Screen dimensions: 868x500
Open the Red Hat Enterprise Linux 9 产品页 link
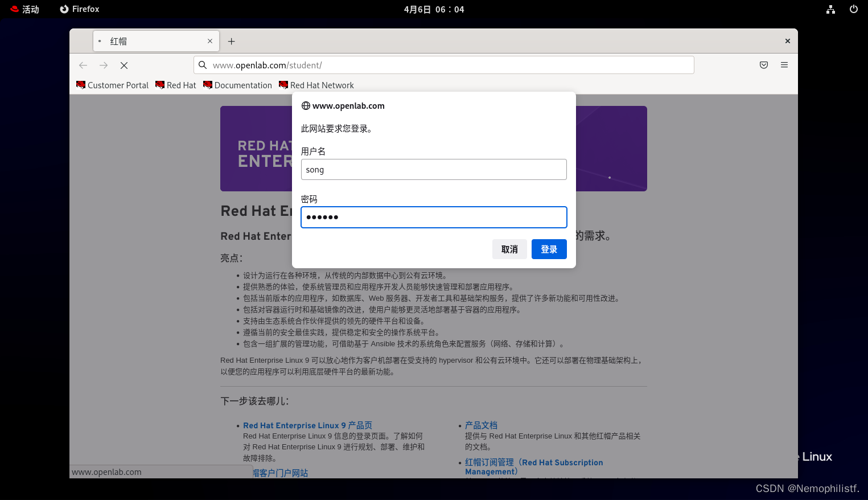[x=307, y=425]
